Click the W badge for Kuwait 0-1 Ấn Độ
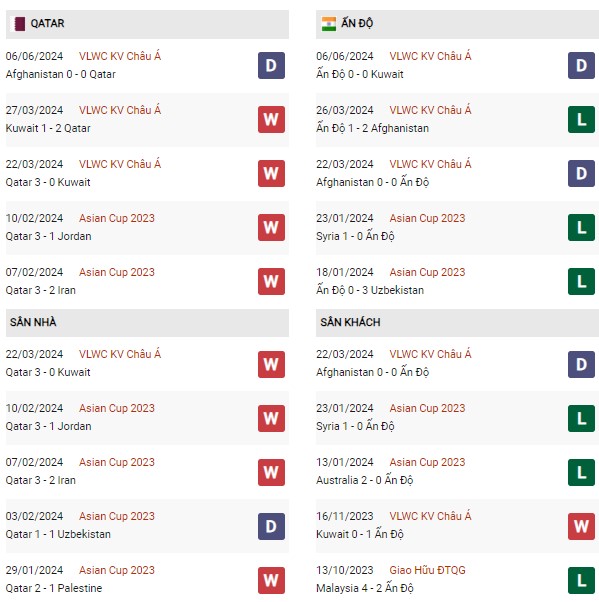Image resolution: width=599 pixels, height=602 pixels. [581, 526]
